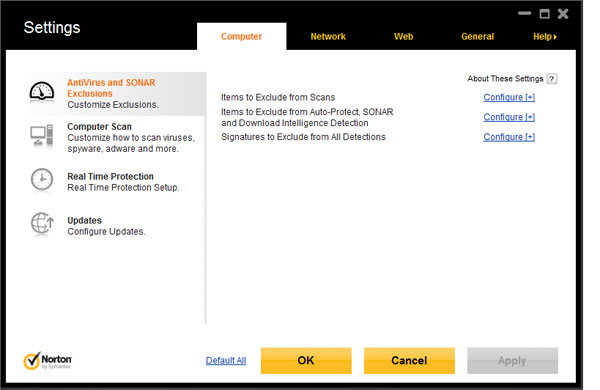Click the Updates globe icon
The image size is (600, 390).
click(42, 223)
